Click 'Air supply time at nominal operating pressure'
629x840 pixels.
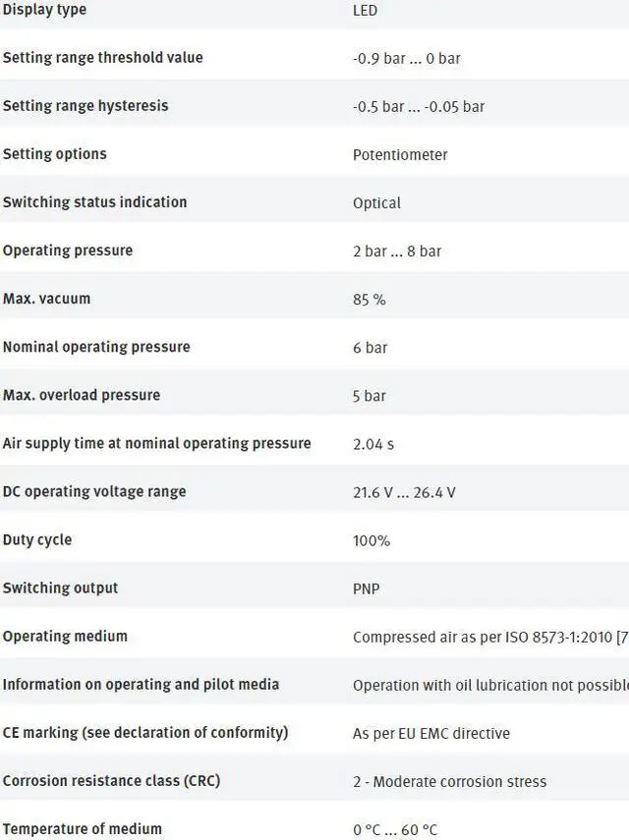(156, 443)
